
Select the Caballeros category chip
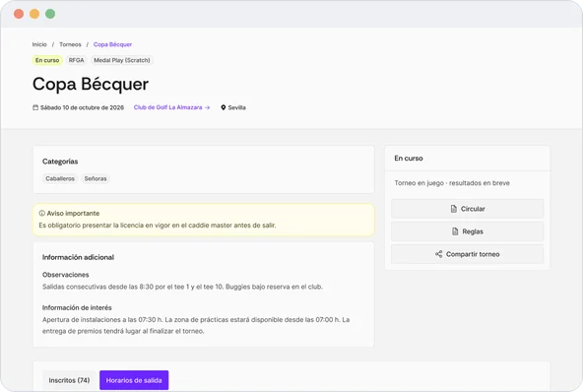pos(60,178)
